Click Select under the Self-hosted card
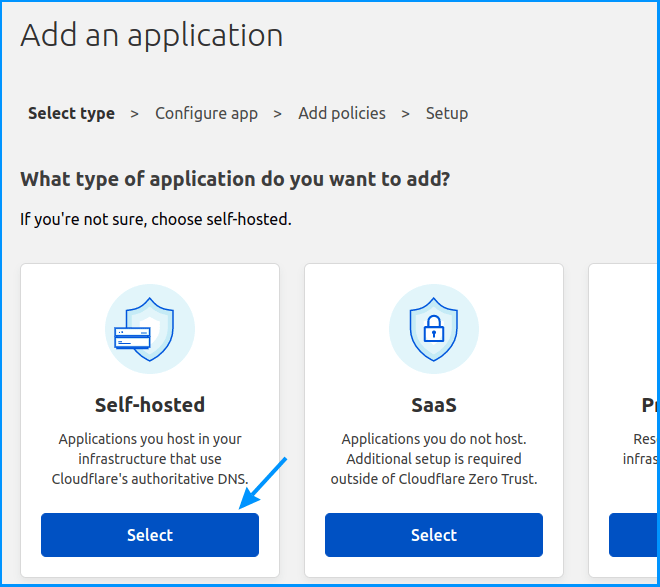 150,535
